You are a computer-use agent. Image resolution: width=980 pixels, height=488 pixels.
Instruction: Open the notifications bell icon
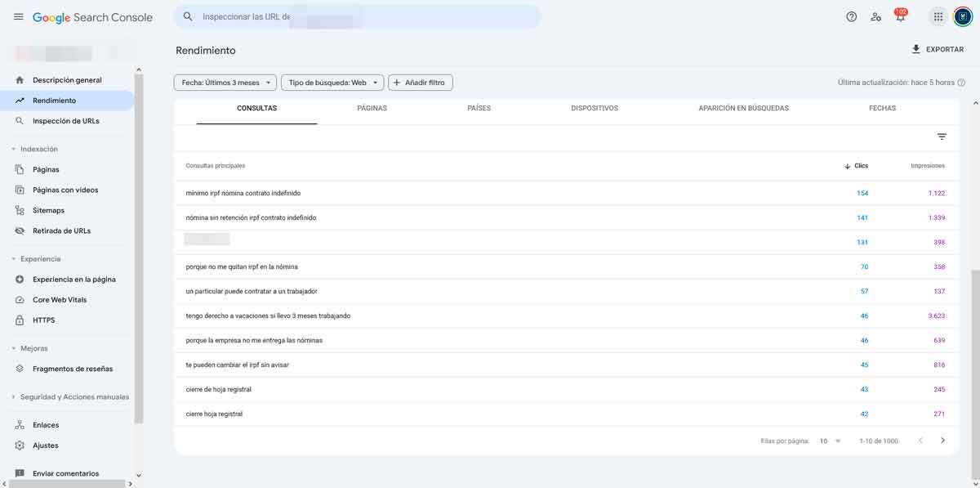[x=900, y=17]
